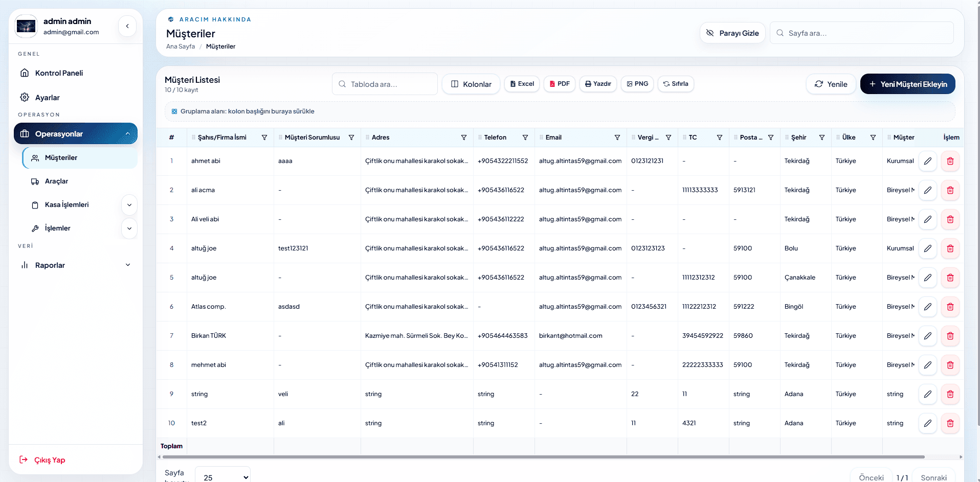Print the table with Yazdır

coord(598,84)
